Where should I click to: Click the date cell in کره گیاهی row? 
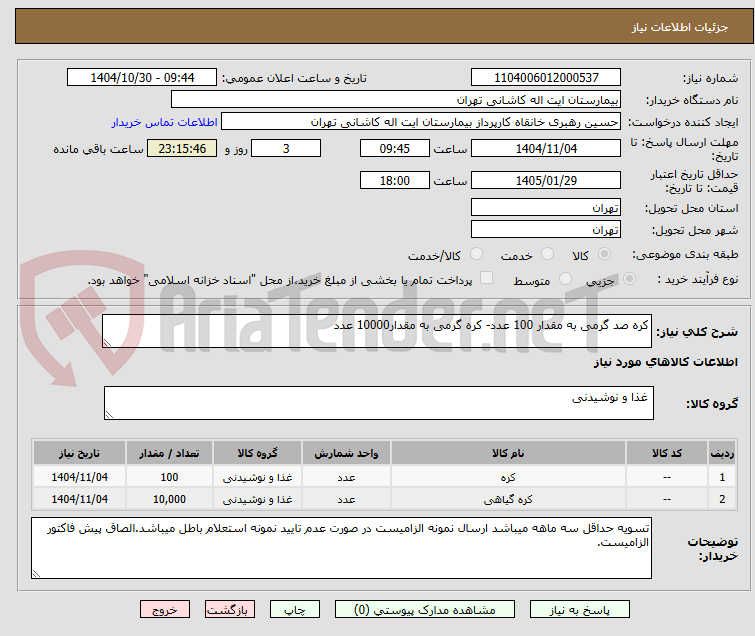(x=79, y=499)
